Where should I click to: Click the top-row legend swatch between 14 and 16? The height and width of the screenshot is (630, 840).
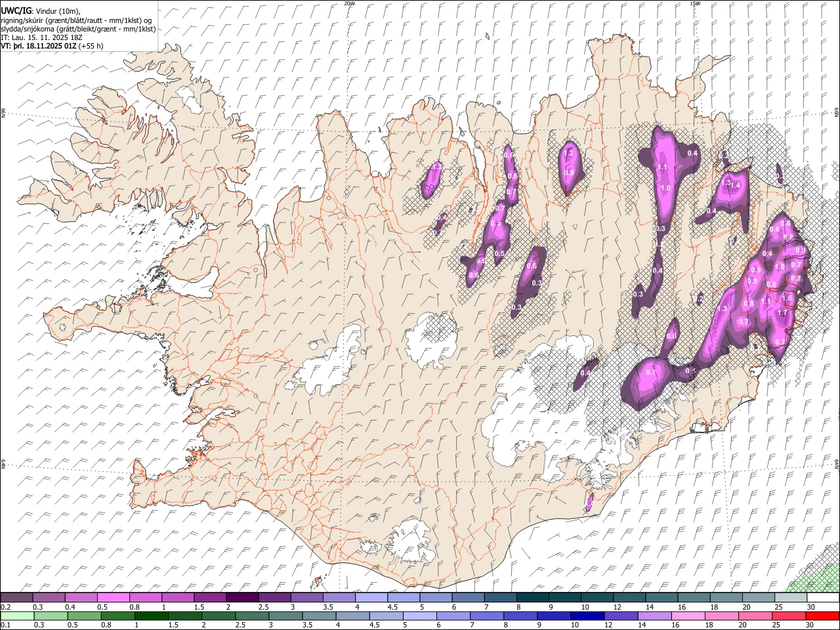pos(661,597)
